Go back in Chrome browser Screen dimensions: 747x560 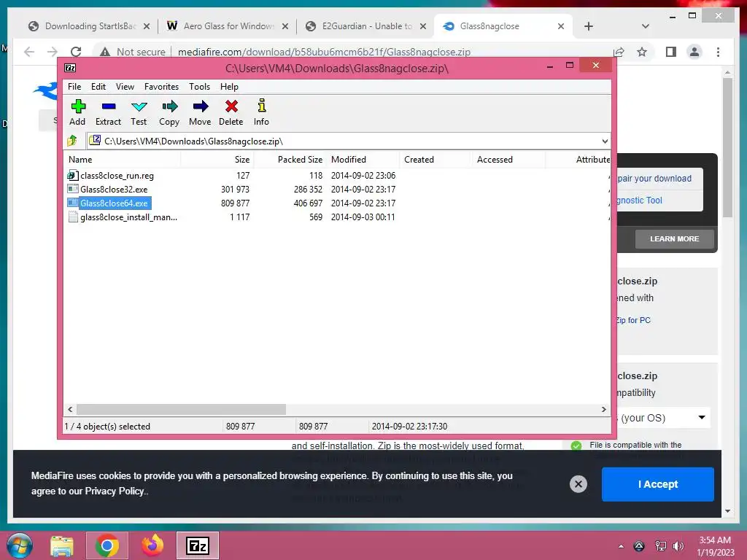click(x=29, y=52)
